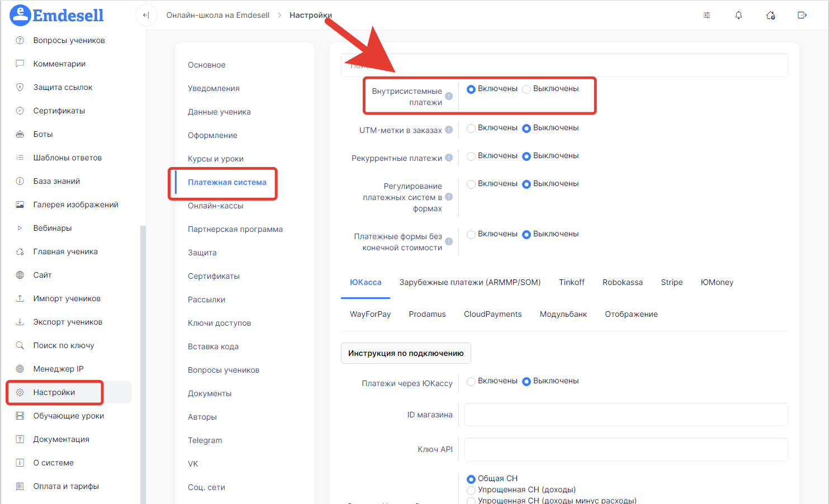The height and width of the screenshot is (504, 830).
Task: Open the Prodamus tab
Action: pyautogui.click(x=428, y=314)
